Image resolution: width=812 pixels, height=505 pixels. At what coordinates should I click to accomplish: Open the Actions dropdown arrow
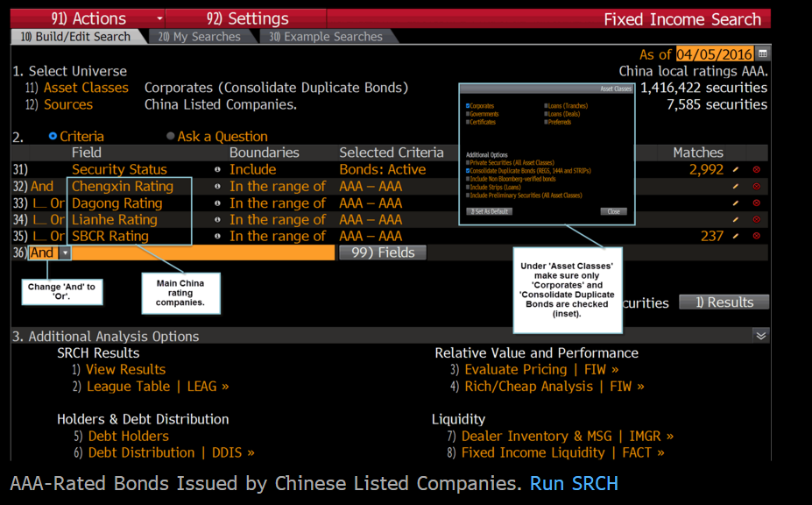coord(159,18)
